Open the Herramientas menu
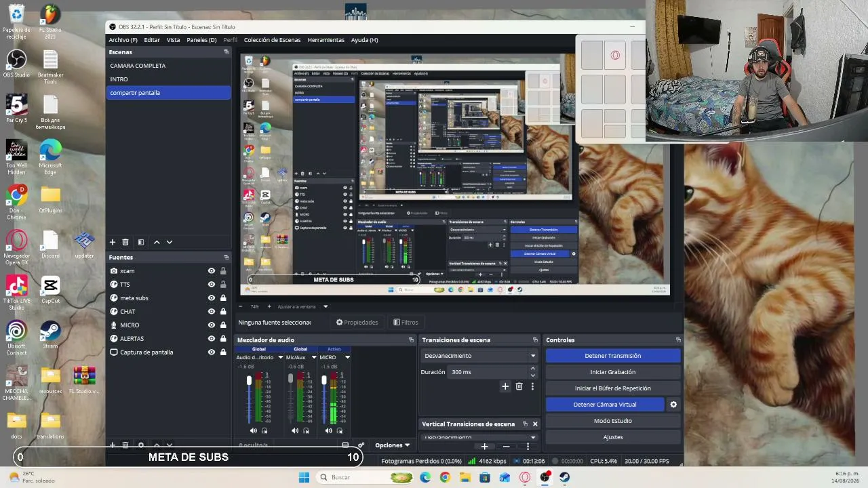868x488 pixels. pos(325,40)
